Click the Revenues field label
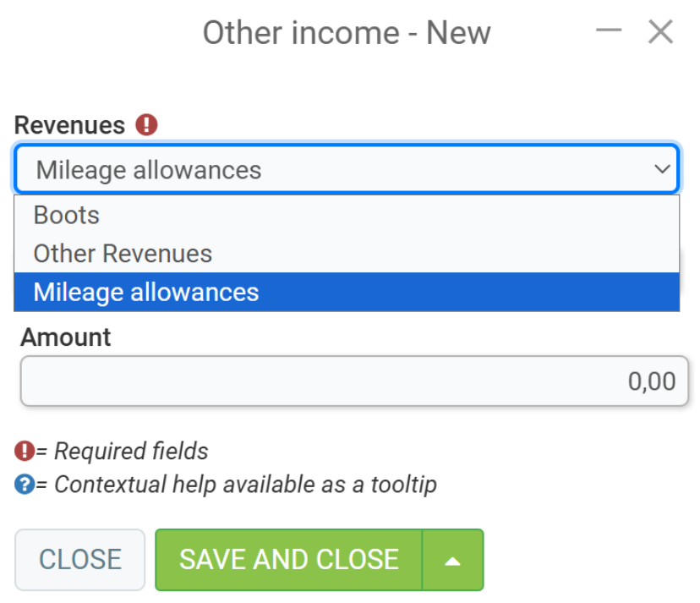This screenshot has height=603, width=700. (69, 124)
